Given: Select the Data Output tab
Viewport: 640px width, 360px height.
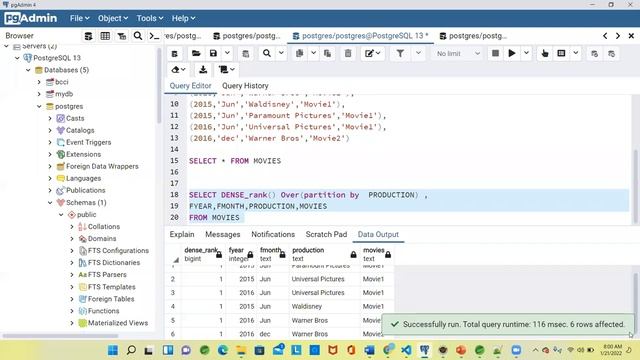Looking at the screenshot, I should (378, 234).
